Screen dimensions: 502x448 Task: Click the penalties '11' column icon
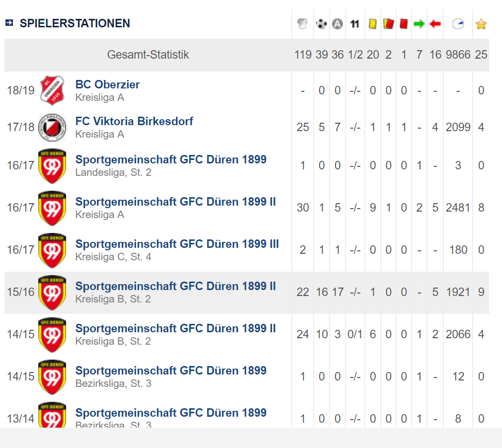(x=354, y=24)
